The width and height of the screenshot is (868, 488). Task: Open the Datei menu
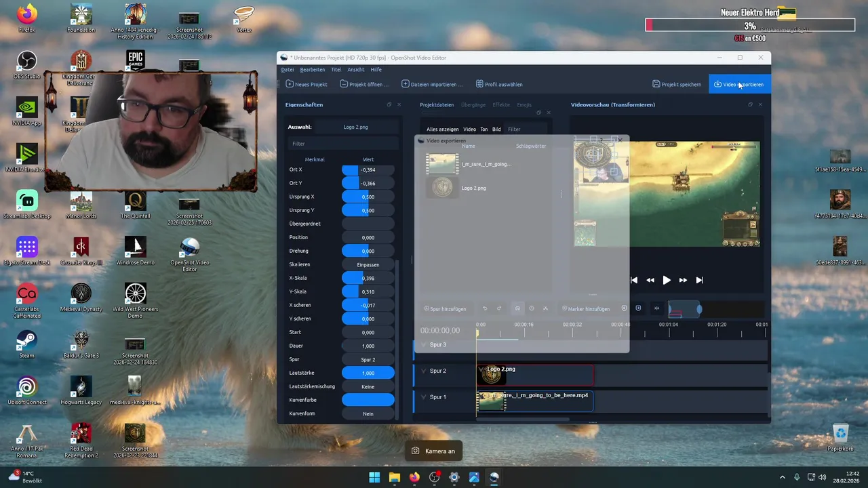pos(288,69)
